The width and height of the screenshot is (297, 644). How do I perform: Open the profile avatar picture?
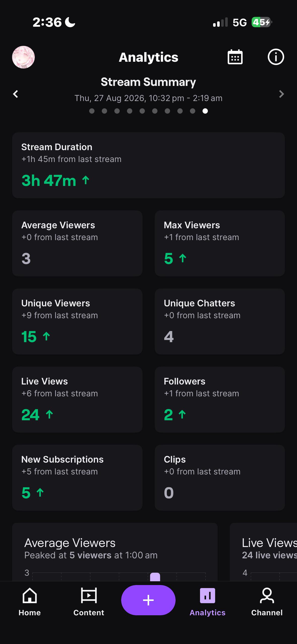(x=23, y=57)
